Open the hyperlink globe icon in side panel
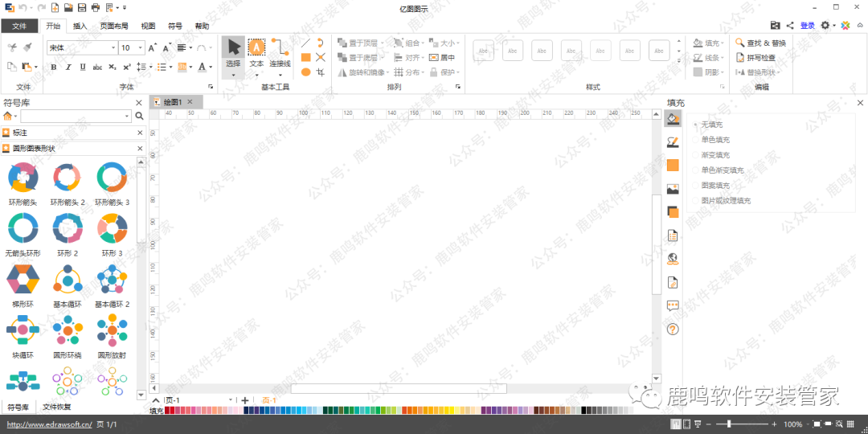This screenshot has height=434, width=868. [x=674, y=259]
